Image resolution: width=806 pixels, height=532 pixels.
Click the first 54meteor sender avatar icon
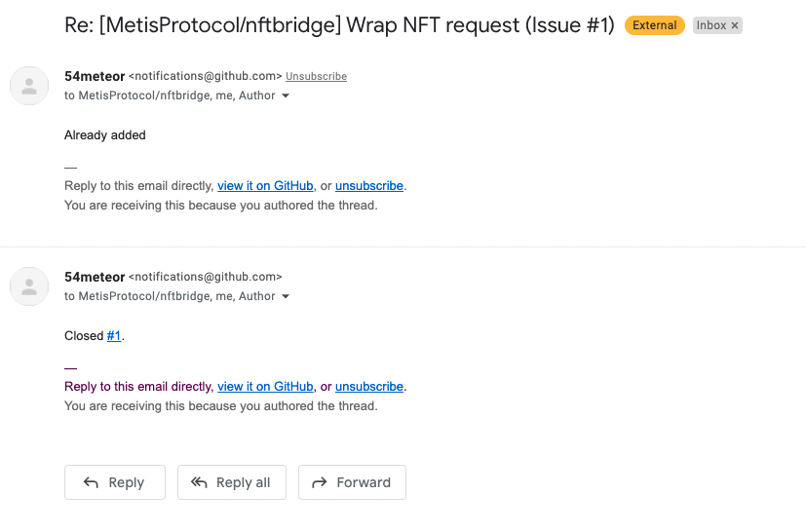29,86
